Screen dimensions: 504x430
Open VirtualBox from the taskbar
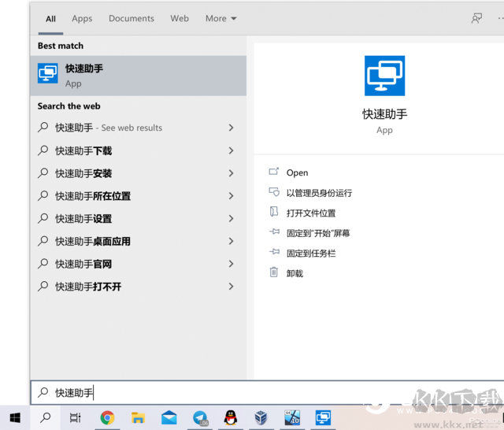click(261, 418)
